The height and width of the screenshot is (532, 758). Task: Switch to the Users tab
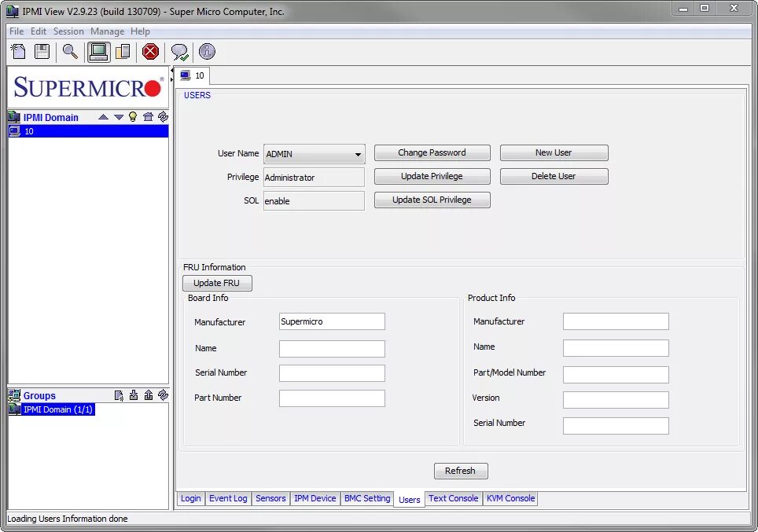(x=409, y=500)
